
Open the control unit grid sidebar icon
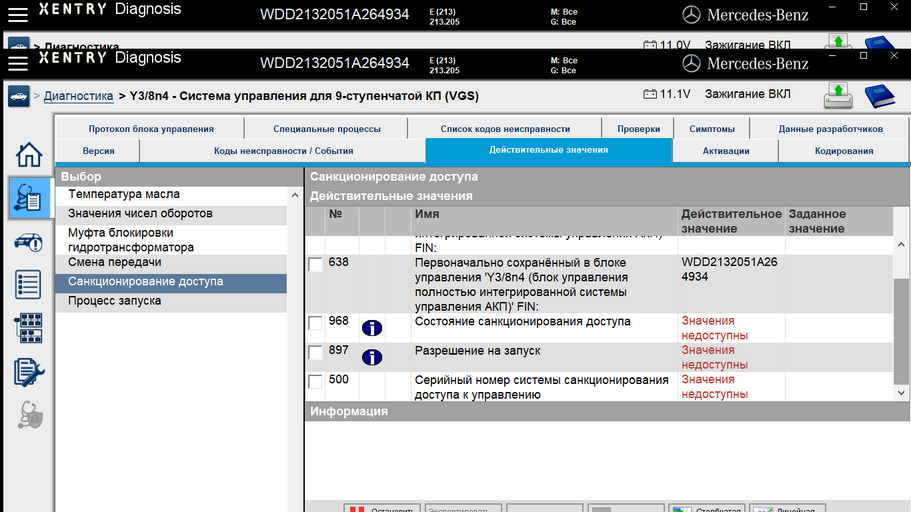[28, 328]
